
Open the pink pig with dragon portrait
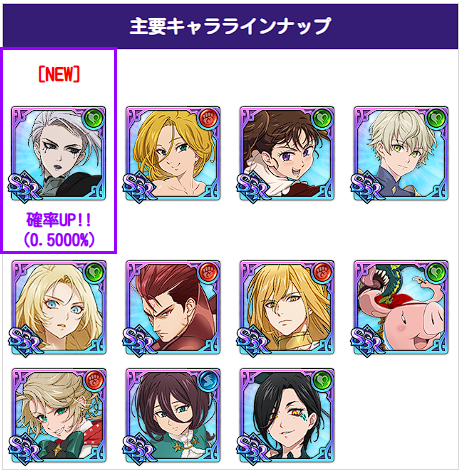point(401,307)
